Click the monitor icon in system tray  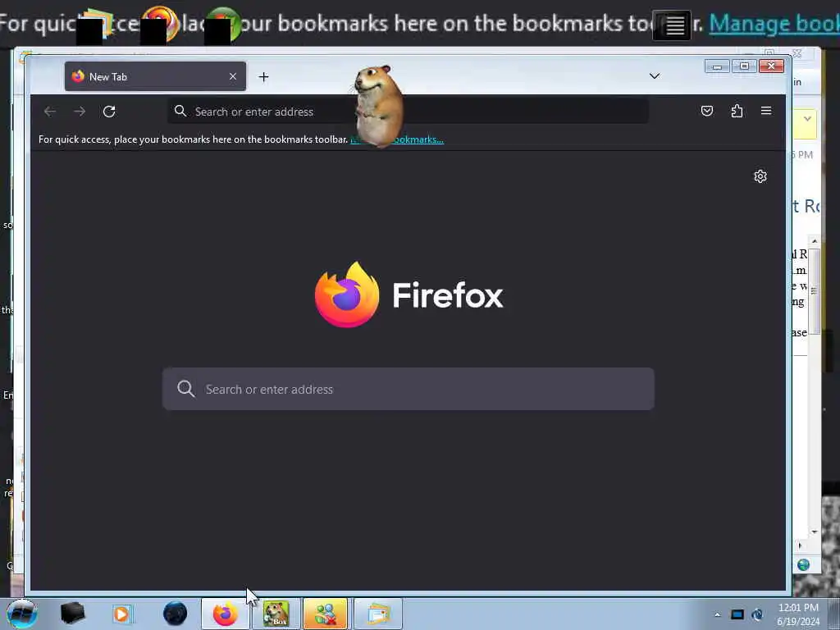pos(737,614)
